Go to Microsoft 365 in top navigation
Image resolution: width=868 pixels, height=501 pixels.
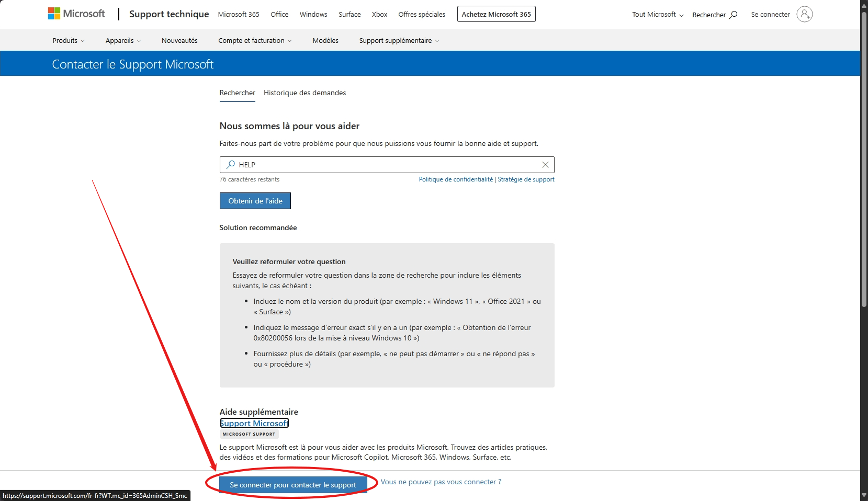(x=239, y=14)
